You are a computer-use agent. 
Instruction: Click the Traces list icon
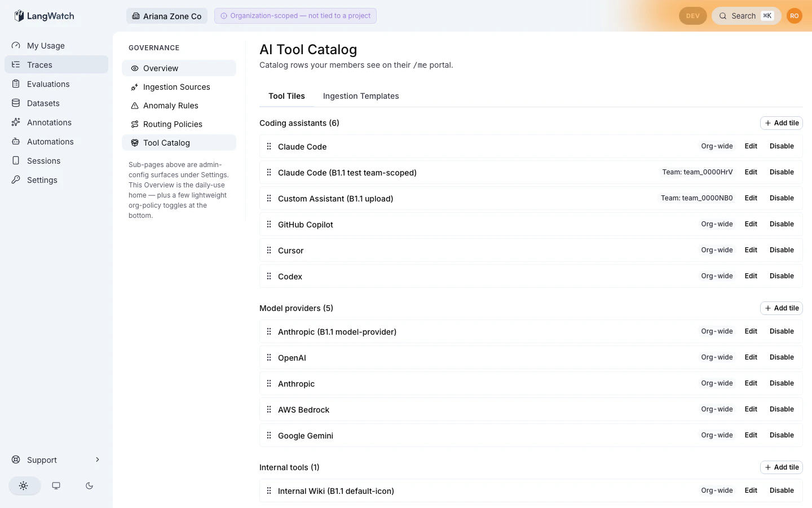(16, 65)
